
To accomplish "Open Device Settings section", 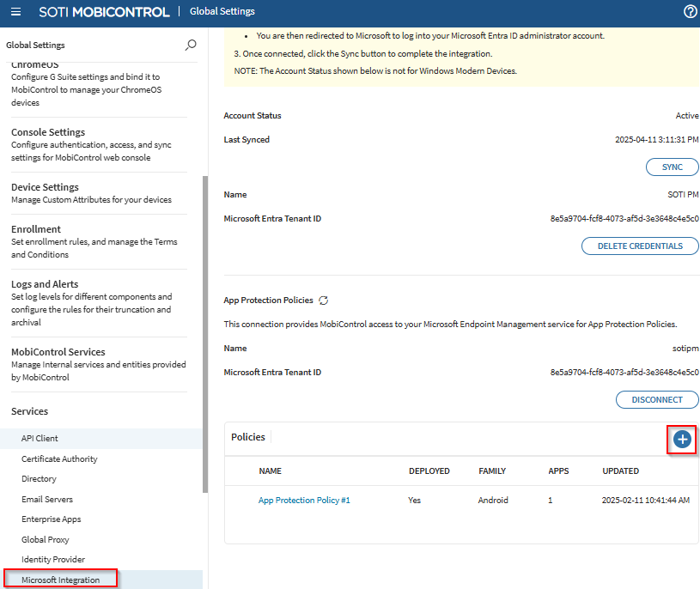I will tap(45, 187).
